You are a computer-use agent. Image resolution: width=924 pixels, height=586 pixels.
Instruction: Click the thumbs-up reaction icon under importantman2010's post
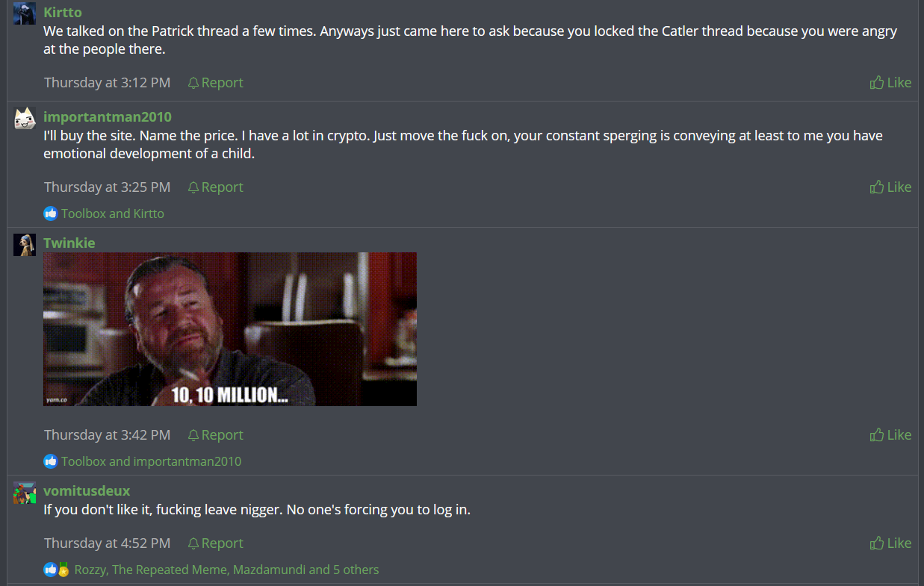pyautogui.click(x=50, y=213)
